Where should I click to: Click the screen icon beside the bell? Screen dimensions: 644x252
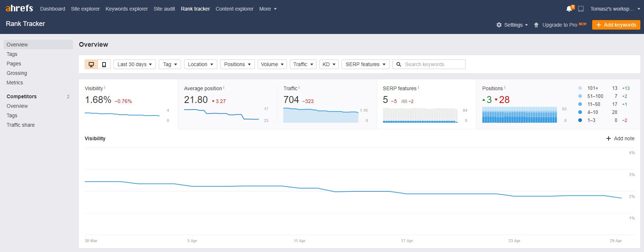point(581,9)
